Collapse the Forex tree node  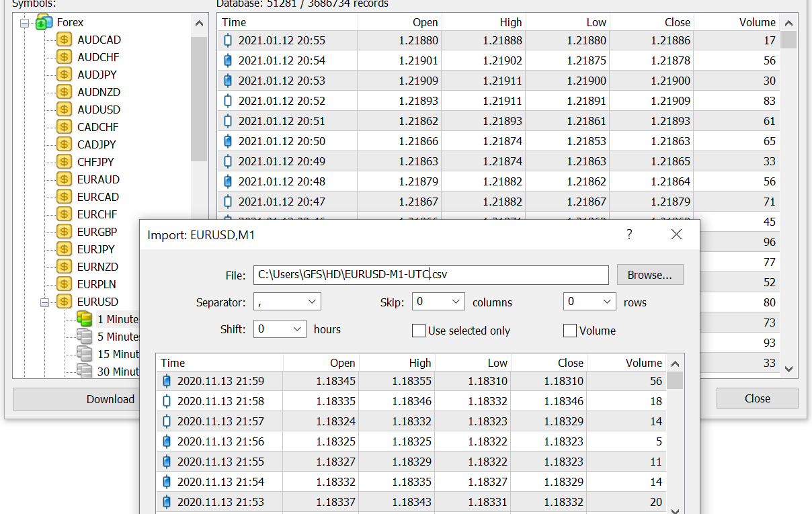[25, 23]
